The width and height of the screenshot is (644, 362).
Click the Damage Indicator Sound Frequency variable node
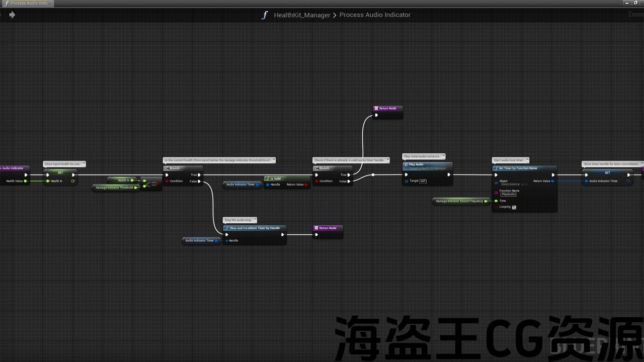coord(459,201)
